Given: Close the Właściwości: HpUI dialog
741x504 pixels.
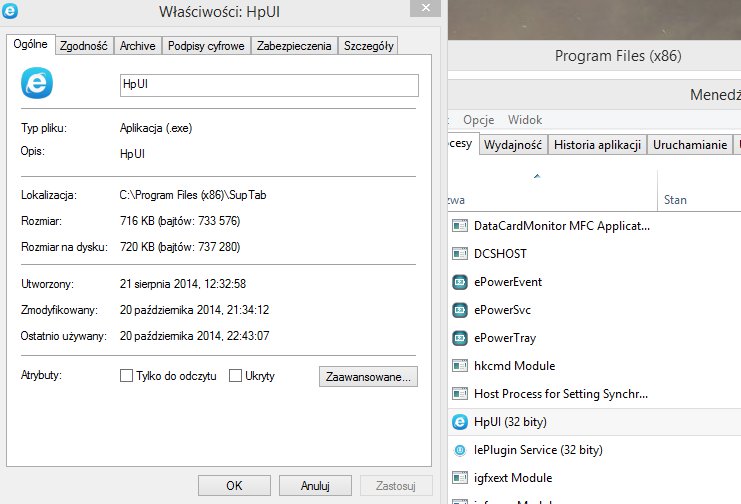Looking at the screenshot, I should [x=425, y=8].
